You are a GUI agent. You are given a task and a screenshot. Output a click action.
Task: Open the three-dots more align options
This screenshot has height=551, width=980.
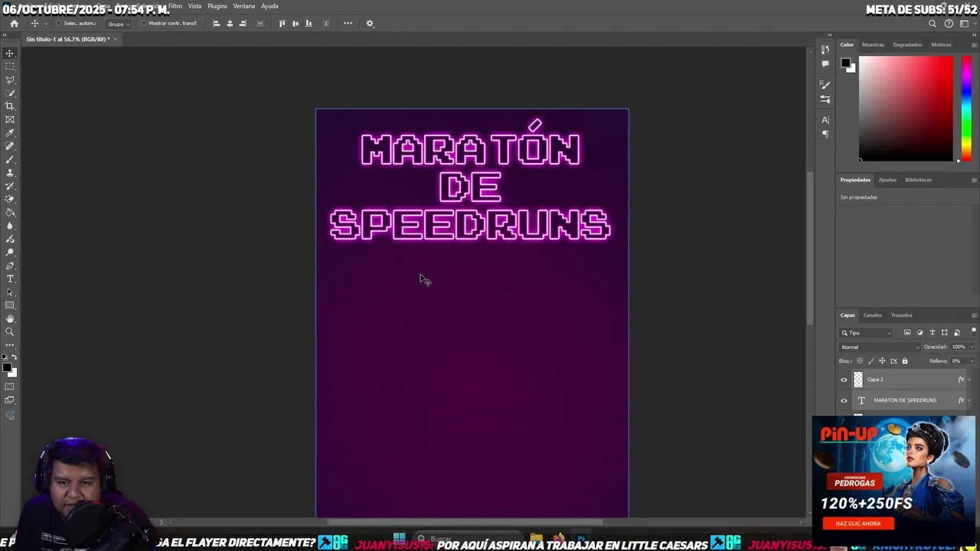(x=348, y=24)
